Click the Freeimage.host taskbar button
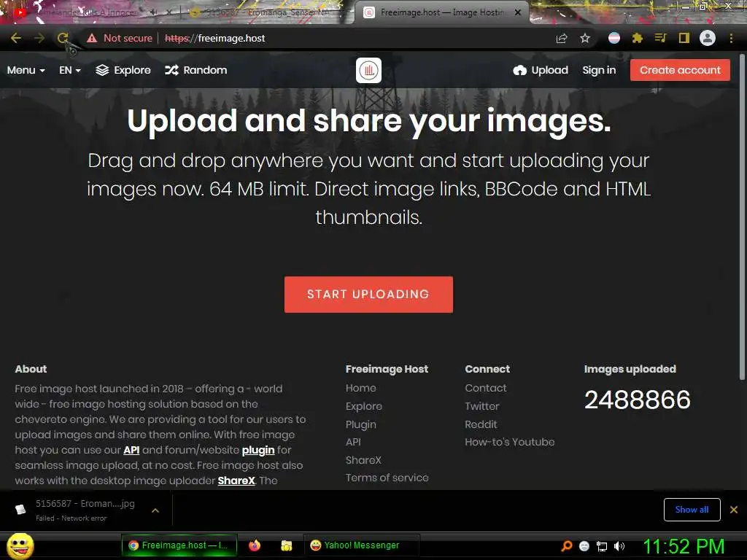The width and height of the screenshot is (747, 560). (179, 545)
